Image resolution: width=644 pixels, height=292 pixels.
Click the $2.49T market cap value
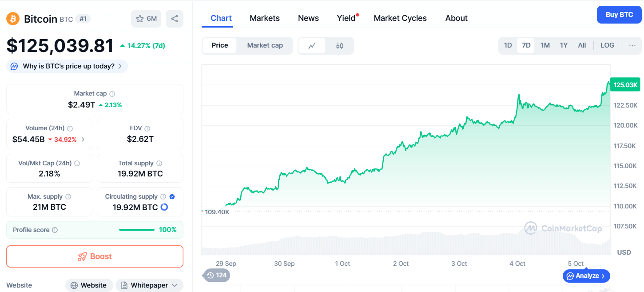81,104
